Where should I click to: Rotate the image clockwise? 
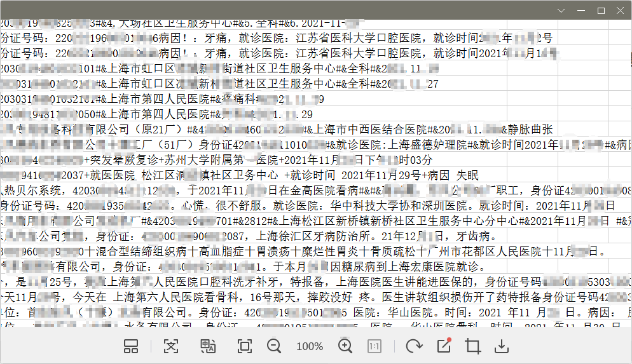(415, 346)
